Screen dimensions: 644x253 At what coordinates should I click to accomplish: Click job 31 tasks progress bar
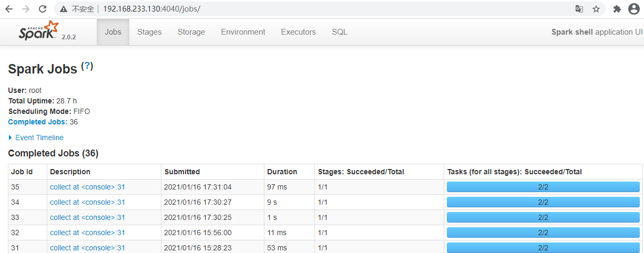[543, 248]
